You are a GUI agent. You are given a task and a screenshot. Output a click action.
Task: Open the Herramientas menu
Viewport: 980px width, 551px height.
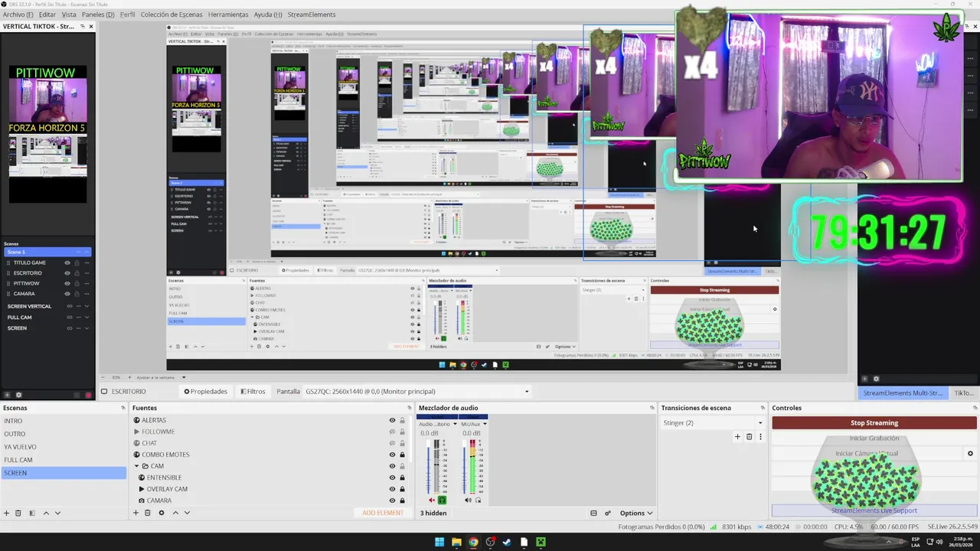tap(228, 15)
